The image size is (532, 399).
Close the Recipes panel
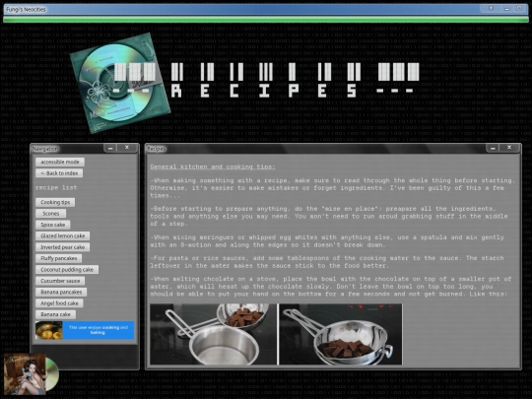(x=509, y=148)
